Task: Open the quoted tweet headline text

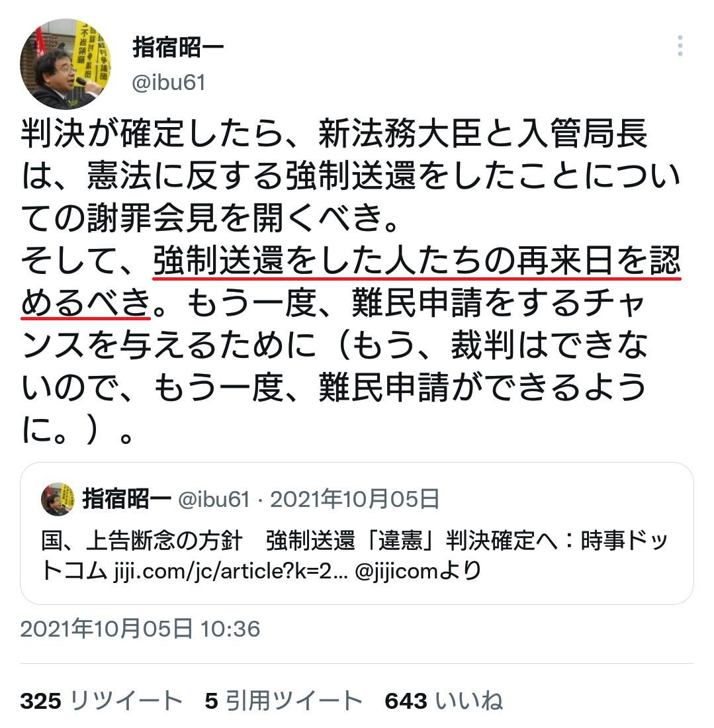Action: pyautogui.click(x=354, y=556)
